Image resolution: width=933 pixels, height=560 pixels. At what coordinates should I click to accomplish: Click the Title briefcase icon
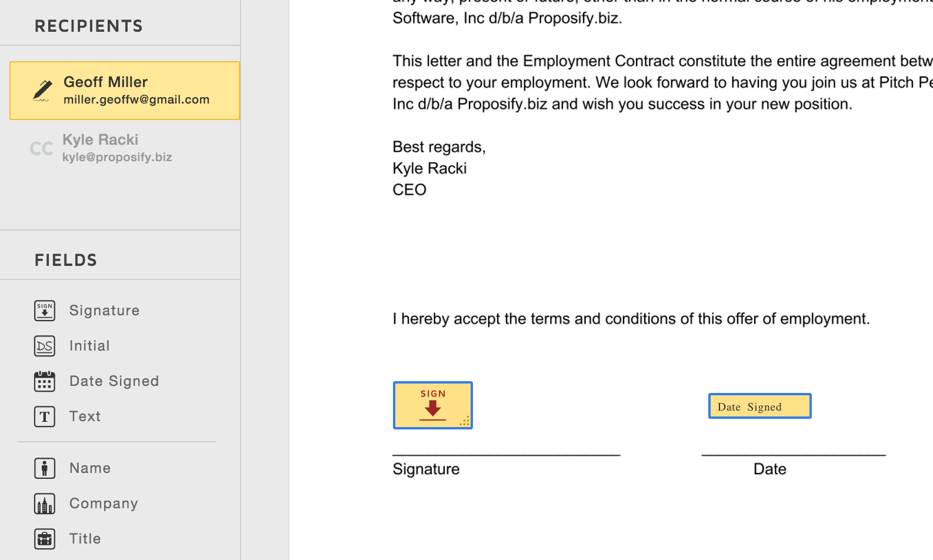point(45,539)
